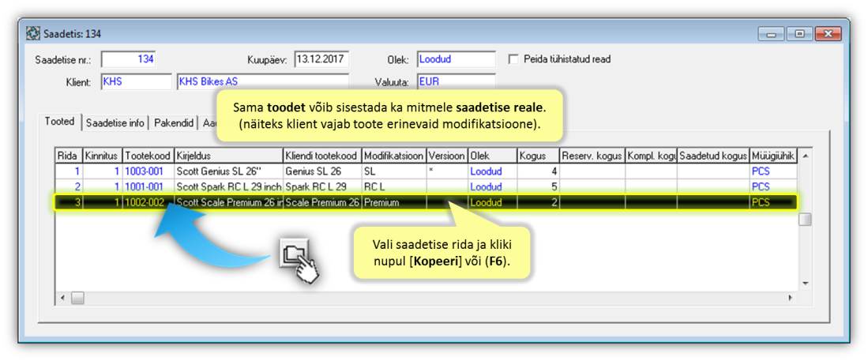This screenshot has width=868, height=361.
Task: Click description Scott Scale Premium 26
Action: (228, 203)
